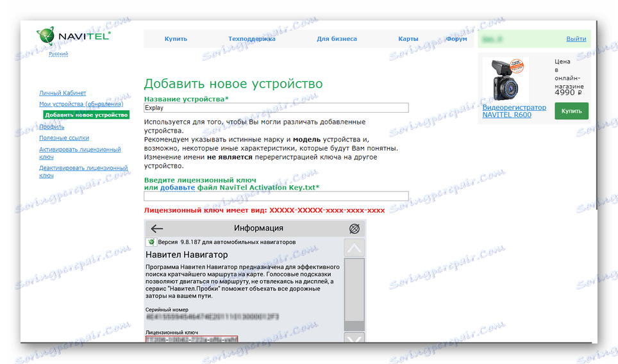
Task: Click the Добавить новое устройство heading
Action: 233,84
